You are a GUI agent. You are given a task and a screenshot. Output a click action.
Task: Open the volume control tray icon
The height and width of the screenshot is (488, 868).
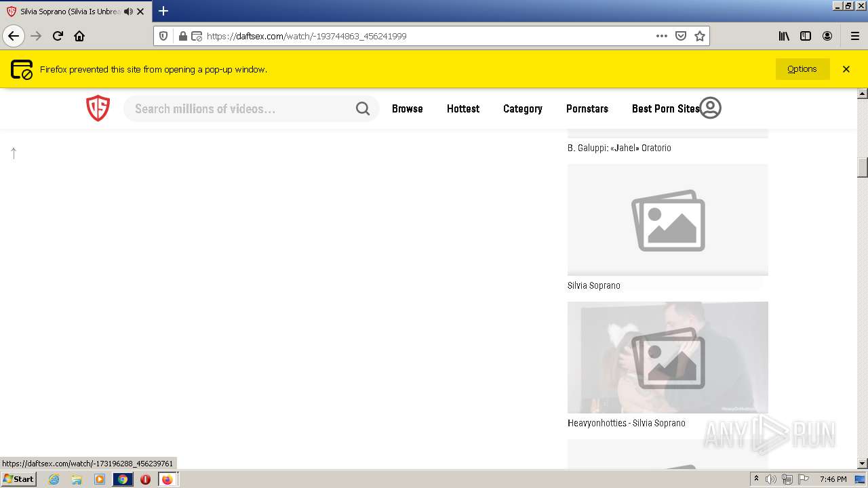point(771,479)
